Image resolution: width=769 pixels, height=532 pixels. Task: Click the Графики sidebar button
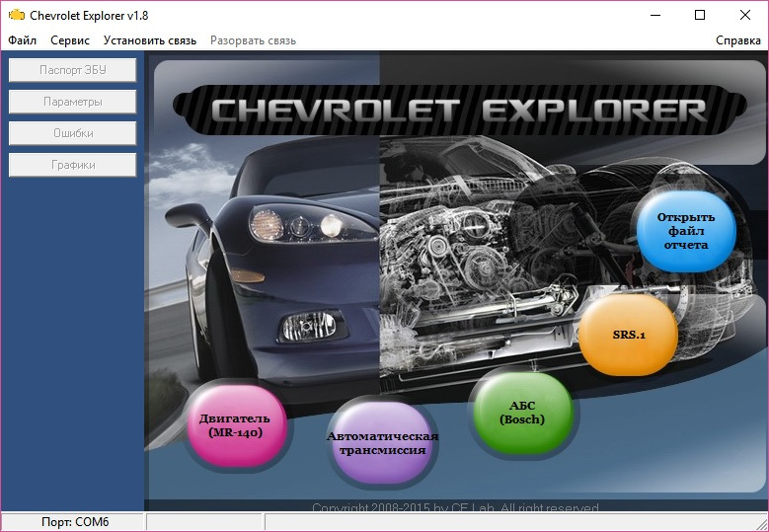pyautogui.click(x=73, y=165)
